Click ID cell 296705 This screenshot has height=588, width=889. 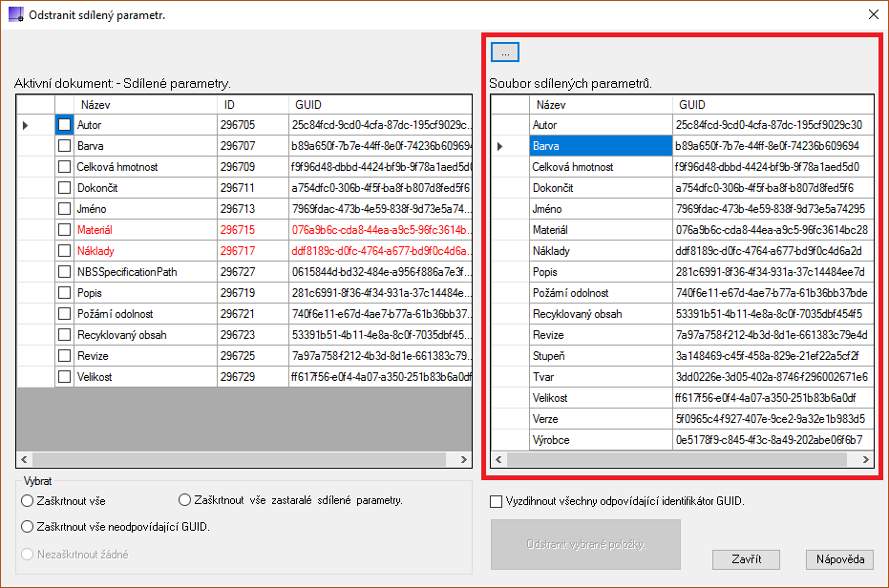tap(253, 125)
